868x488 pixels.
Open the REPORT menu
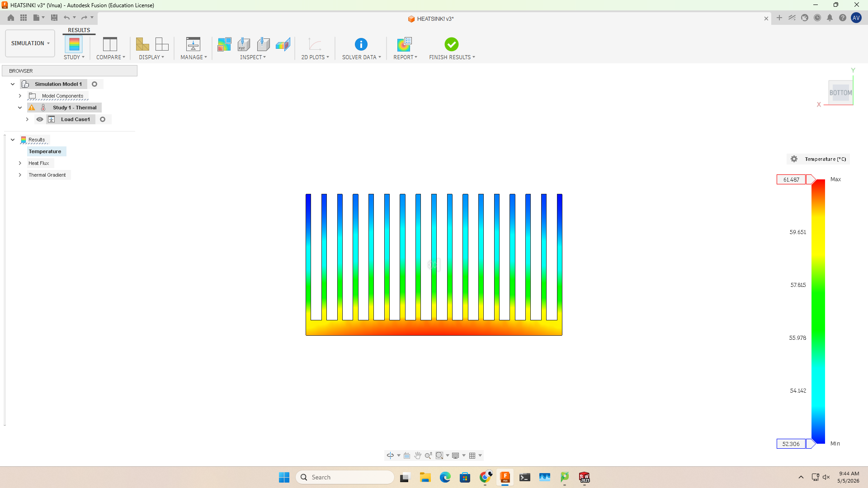point(406,57)
